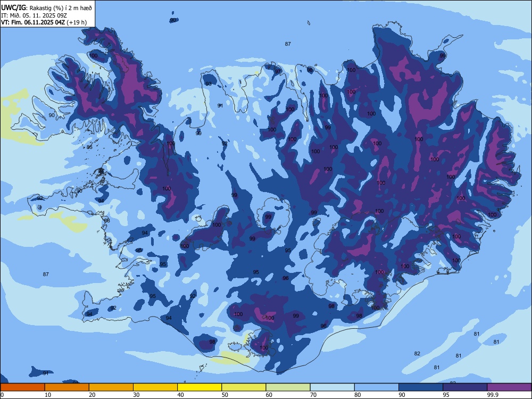Pick the pale green 60–70 legend swatch
Image resolution: width=532 pixels, height=399 pixels.
[x=288, y=387]
